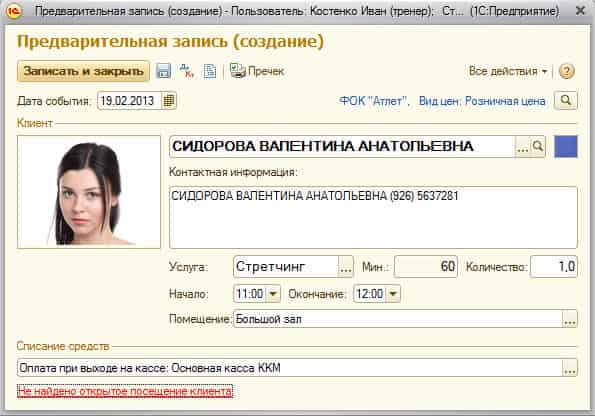This screenshot has width=595, height=416.
Task: Open the Услуга selection ellipsis button
Action: click(345, 267)
